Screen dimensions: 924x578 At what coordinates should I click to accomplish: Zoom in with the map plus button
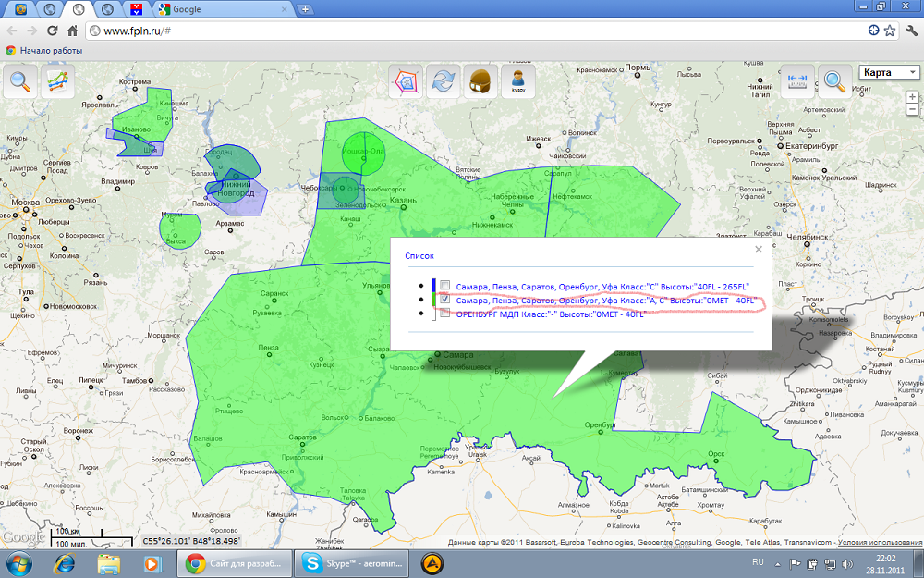click(x=913, y=96)
